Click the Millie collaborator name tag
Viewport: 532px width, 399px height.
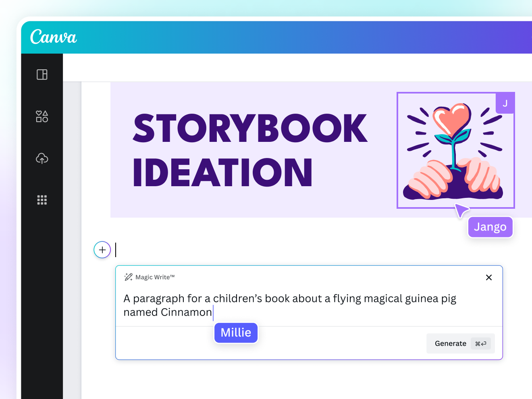click(236, 333)
